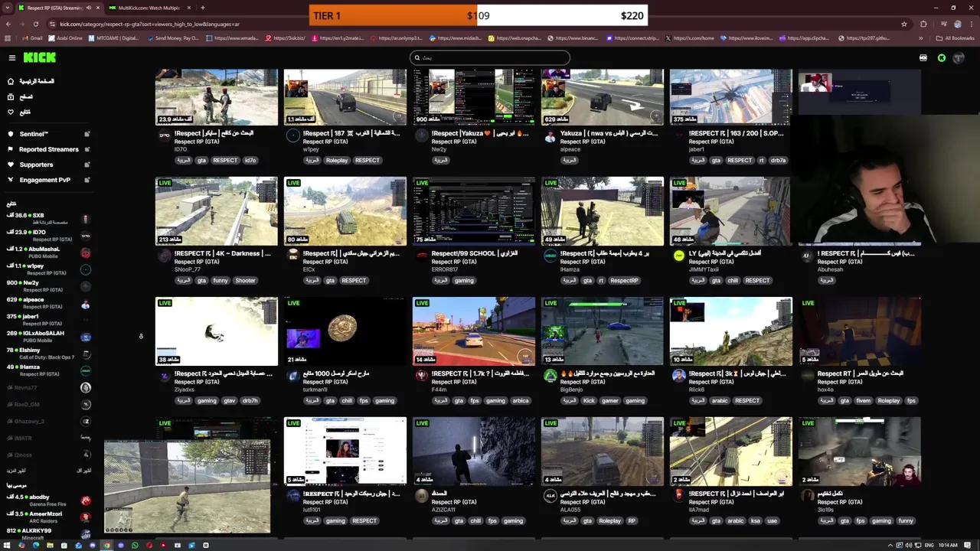Bookmark this page with star icon
The height and width of the screenshot is (551, 980).
coord(904,24)
